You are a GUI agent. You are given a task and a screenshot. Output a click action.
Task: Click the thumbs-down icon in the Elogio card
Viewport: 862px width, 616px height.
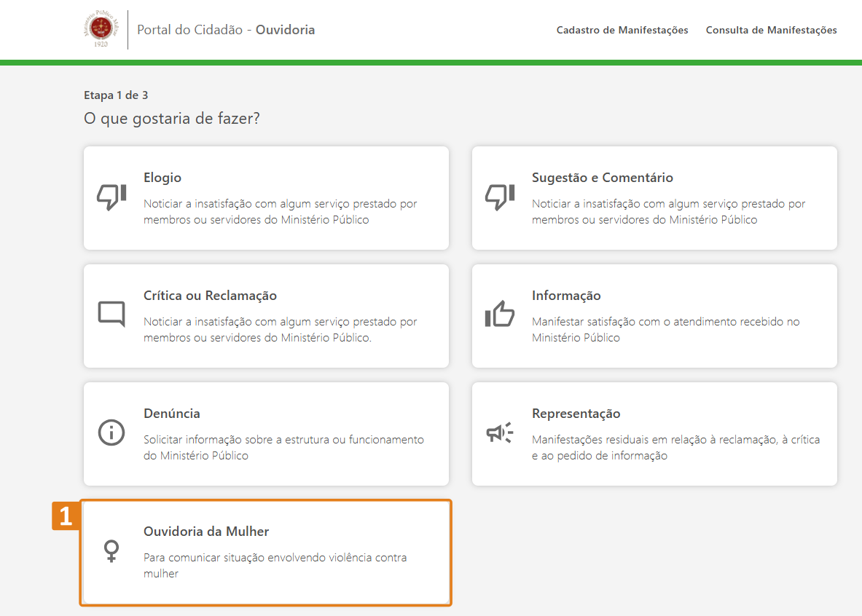coord(111,197)
